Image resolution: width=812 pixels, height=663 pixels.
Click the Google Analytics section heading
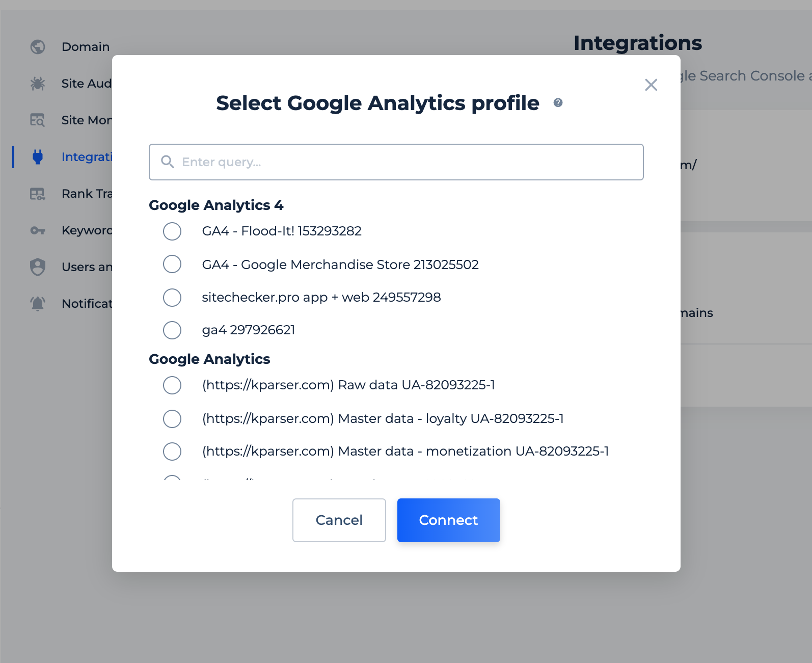pos(209,359)
